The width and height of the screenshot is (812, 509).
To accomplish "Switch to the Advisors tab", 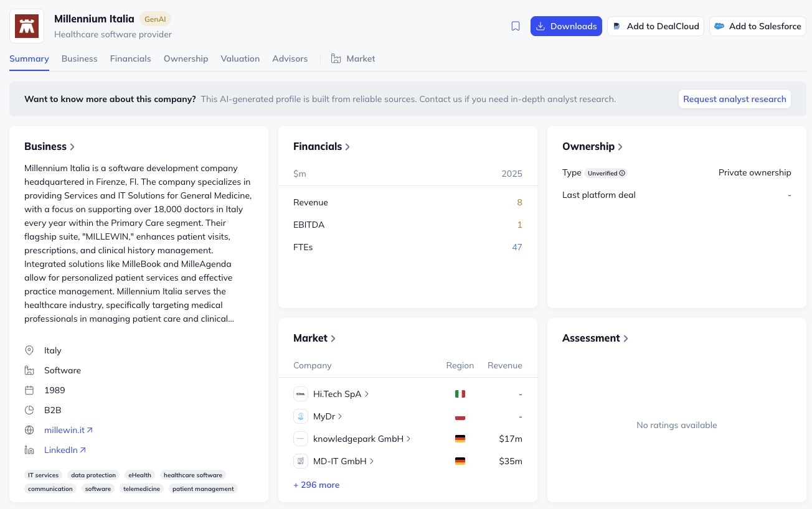I will [290, 58].
